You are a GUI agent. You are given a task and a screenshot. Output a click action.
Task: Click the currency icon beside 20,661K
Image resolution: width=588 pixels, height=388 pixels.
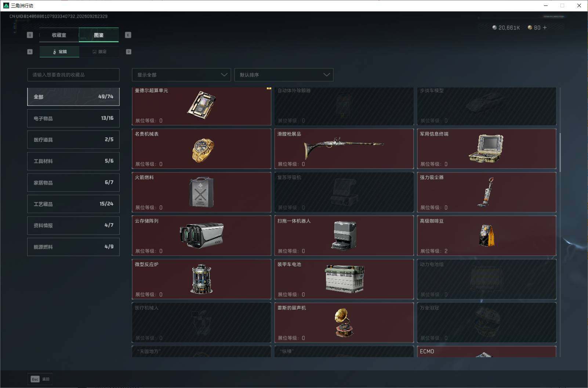pos(494,28)
